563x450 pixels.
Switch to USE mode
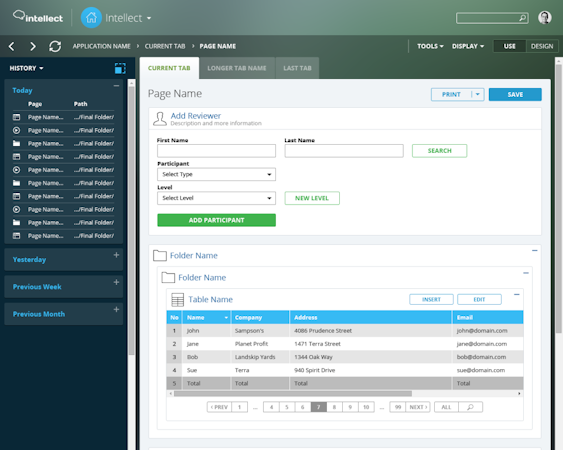510,46
